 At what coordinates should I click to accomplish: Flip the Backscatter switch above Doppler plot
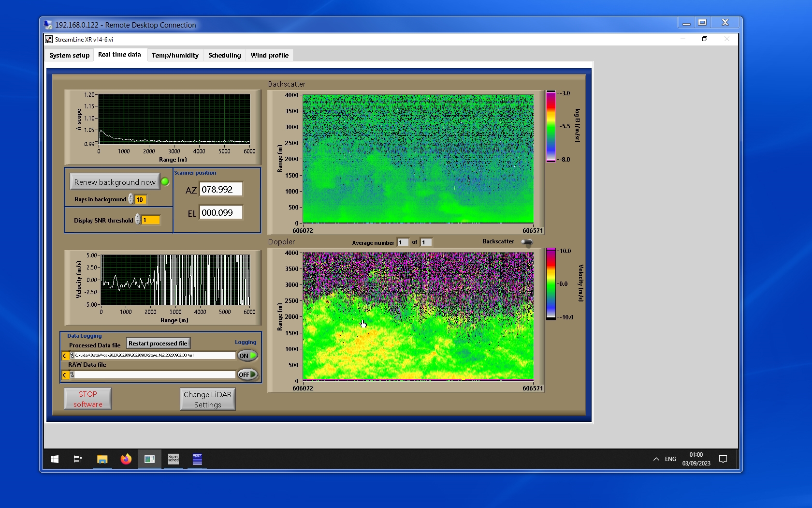point(527,242)
